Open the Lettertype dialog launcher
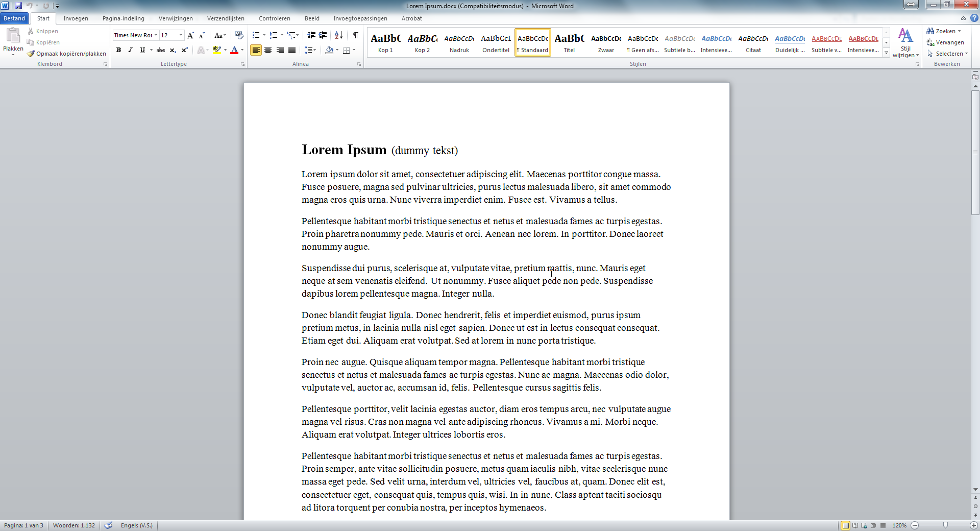Viewport: 980px width, 531px height. [x=242, y=64]
